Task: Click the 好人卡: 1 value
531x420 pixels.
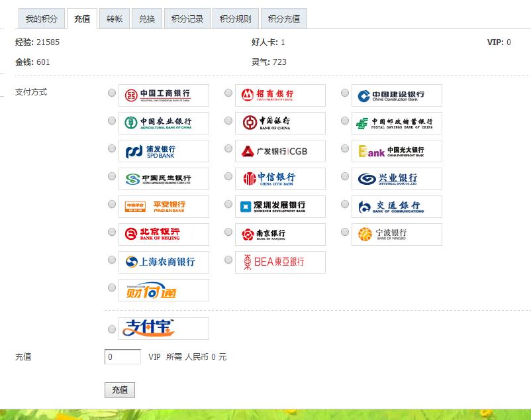Action: click(x=268, y=42)
